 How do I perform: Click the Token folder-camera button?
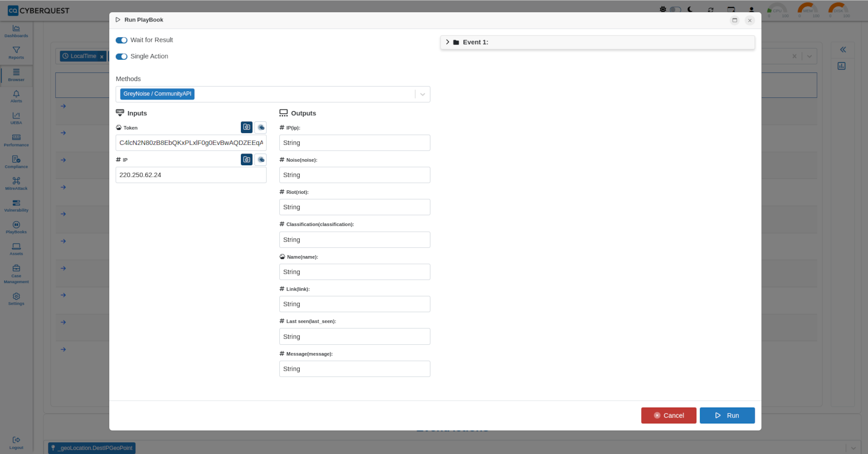(247, 127)
